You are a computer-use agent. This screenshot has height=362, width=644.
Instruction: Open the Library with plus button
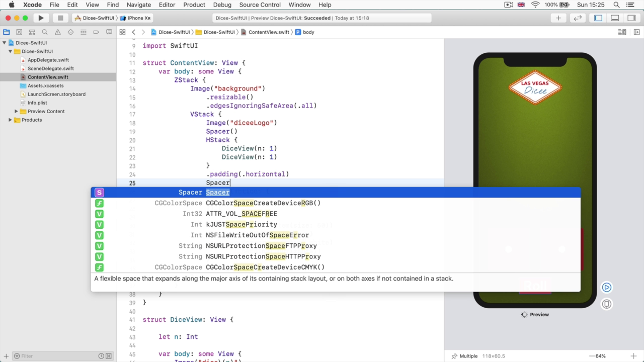pos(558,18)
